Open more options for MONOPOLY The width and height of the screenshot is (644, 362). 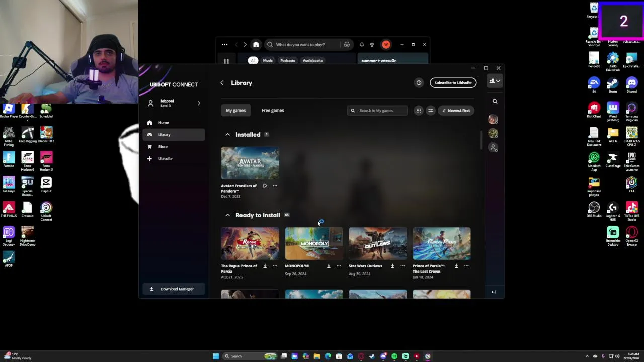339,266
